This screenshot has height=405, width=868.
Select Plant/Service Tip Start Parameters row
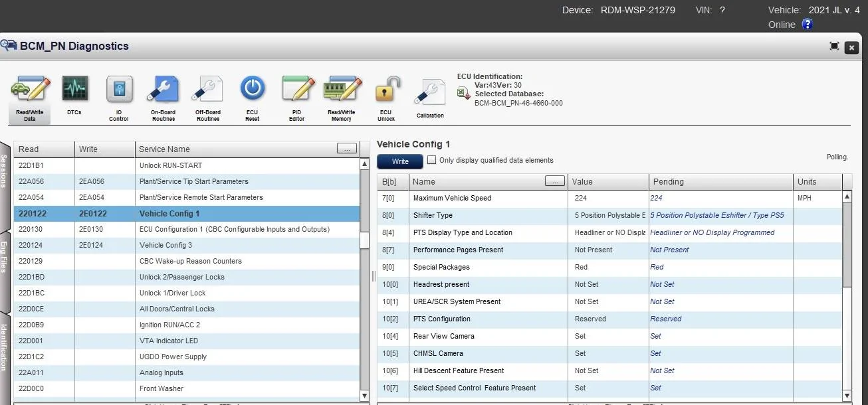pos(187,181)
